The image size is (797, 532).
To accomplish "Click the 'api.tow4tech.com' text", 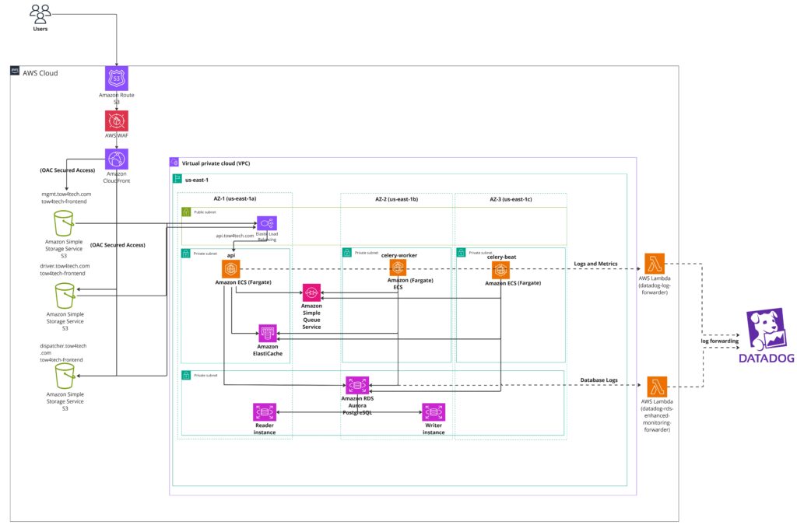I will pos(234,236).
